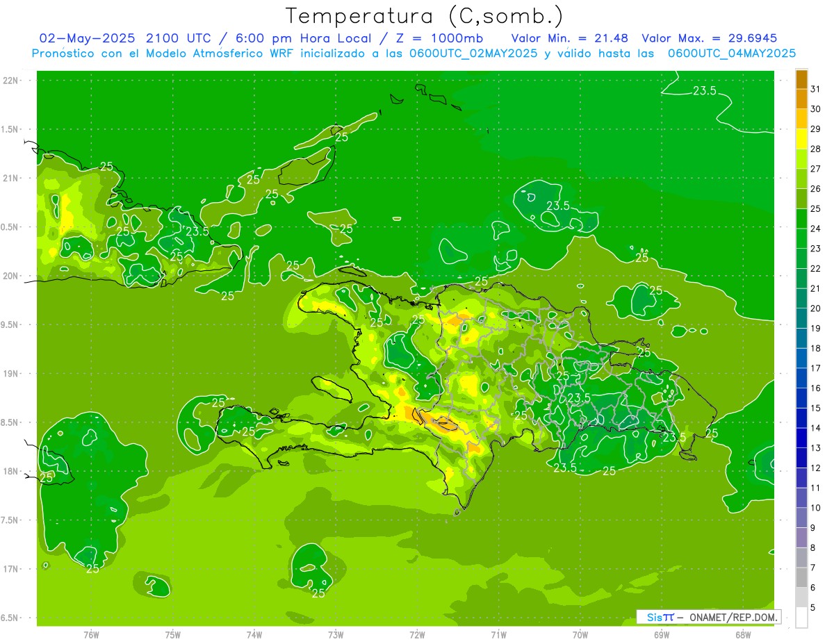
Task: Click the '70W' longitude label
Action: pyautogui.click(x=580, y=634)
